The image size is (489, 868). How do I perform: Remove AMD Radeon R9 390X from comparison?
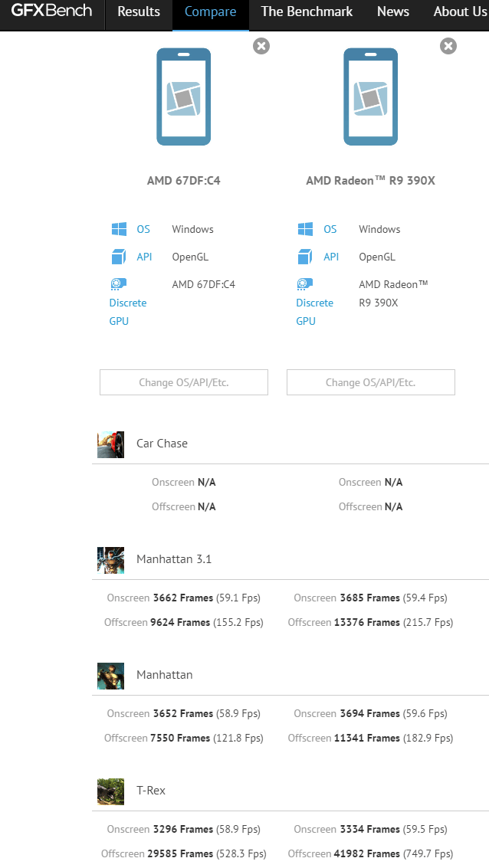tap(448, 46)
